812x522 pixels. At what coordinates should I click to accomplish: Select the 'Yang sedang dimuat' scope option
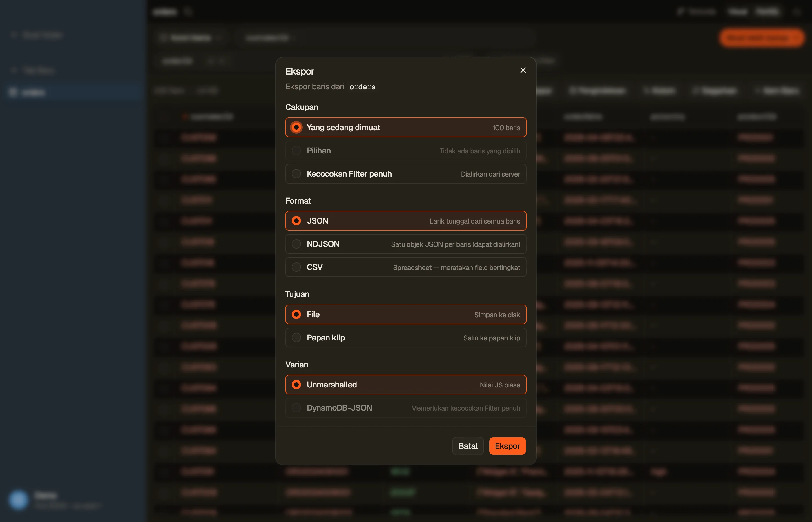[406, 127]
